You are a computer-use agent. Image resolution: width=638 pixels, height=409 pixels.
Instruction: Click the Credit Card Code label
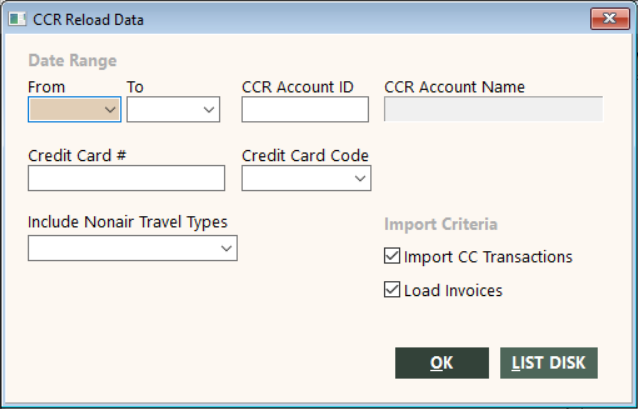[305, 155]
